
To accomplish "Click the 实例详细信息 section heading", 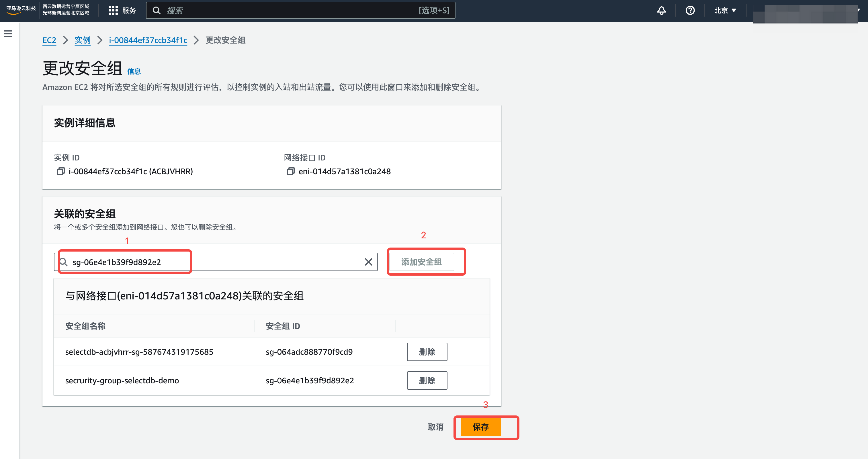I will [85, 123].
